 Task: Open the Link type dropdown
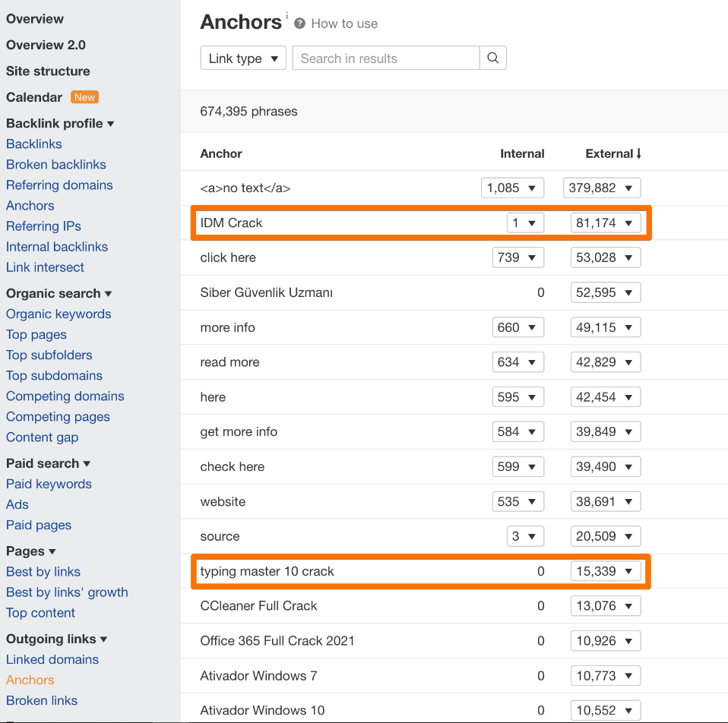pyautogui.click(x=243, y=58)
